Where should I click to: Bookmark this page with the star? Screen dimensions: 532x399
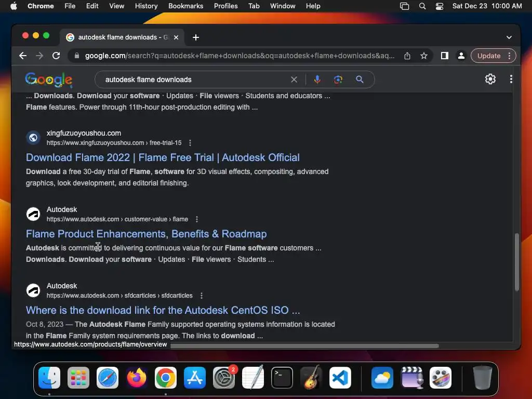coord(424,56)
